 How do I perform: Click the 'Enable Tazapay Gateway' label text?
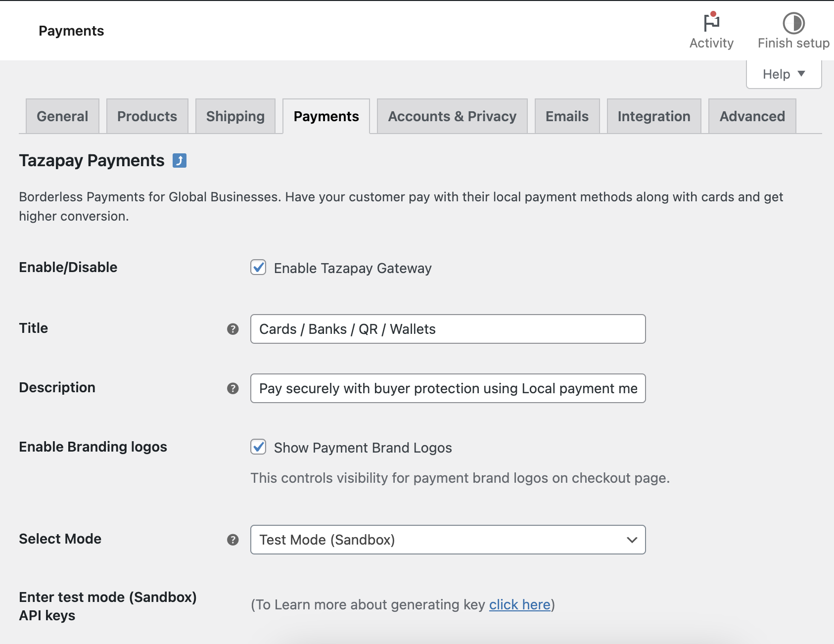(353, 268)
